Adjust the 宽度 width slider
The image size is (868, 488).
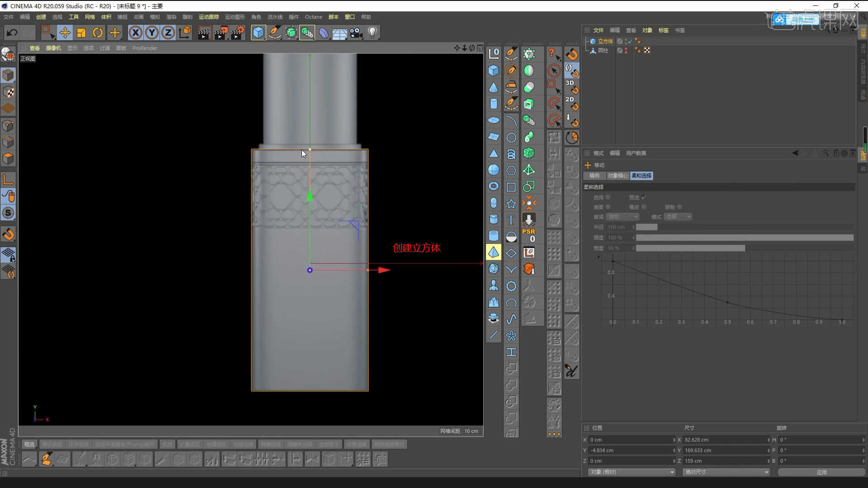pyautogui.click(x=745, y=248)
